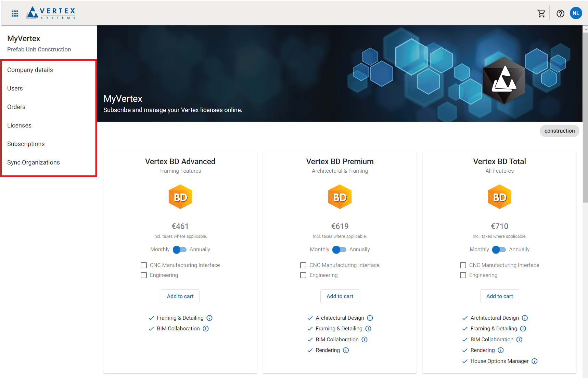588x378 pixels.
Task: Enable CNC Manufacturing Interface for BD Premium
Action: point(303,265)
